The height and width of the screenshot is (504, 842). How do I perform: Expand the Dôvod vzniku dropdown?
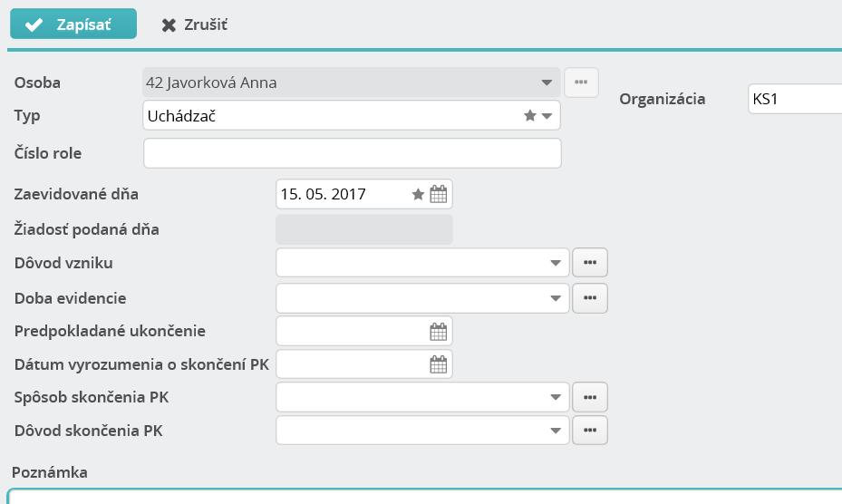coord(556,263)
